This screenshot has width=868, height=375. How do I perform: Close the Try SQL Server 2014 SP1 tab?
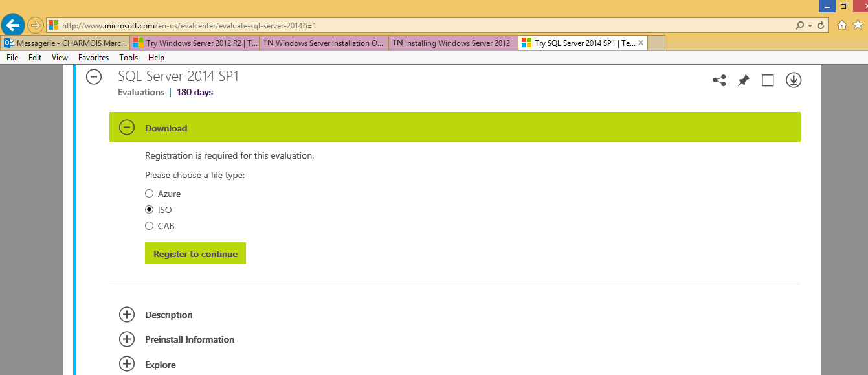pyautogui.click(x=641, y=43)
